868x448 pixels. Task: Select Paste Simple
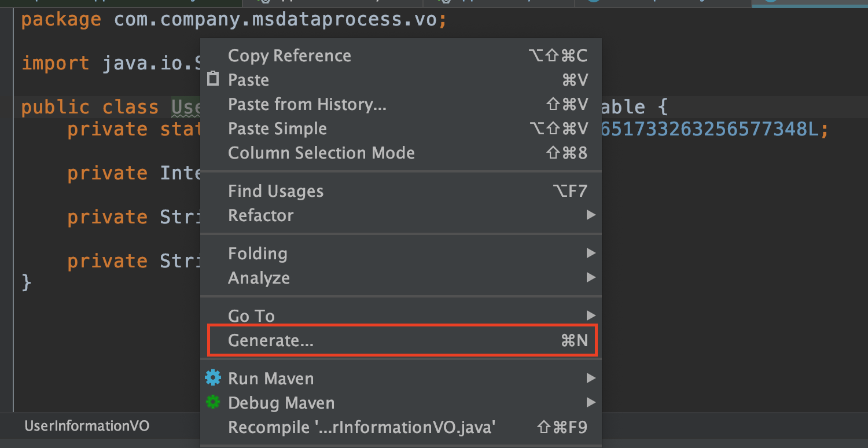pos(278,128)
